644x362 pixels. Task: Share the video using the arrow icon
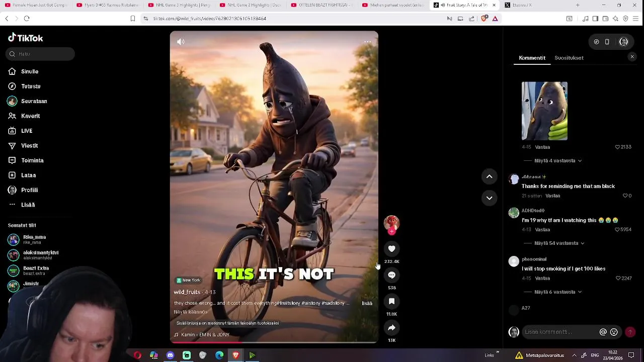click(391, 328)
